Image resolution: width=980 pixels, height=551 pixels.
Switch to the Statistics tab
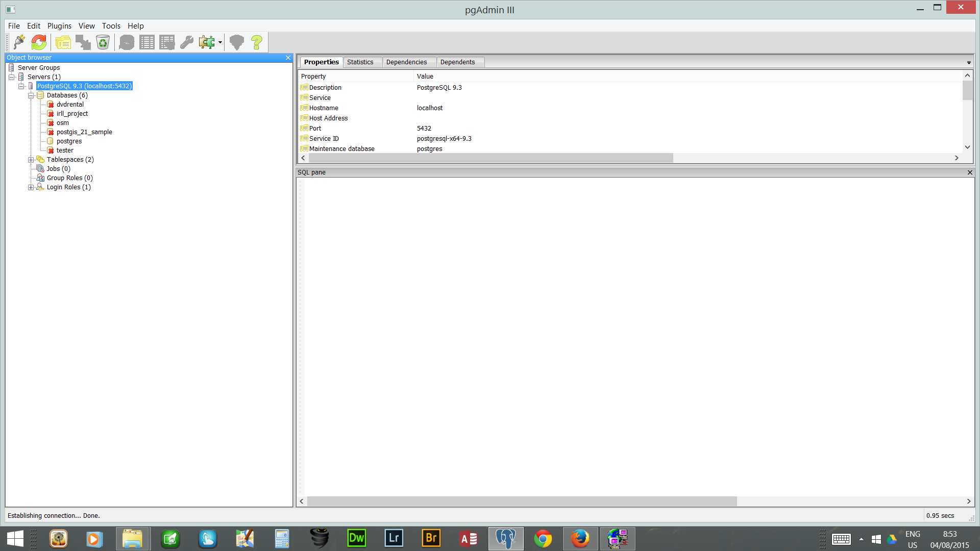pyautogui.click(x=360, y=62)
